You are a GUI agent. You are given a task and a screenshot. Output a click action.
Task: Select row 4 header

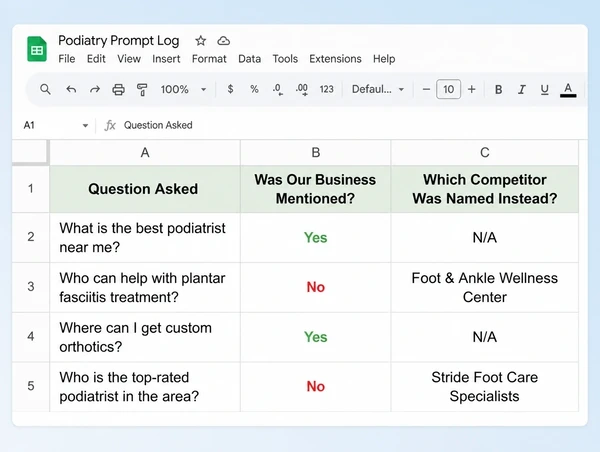tap(31, 336)
